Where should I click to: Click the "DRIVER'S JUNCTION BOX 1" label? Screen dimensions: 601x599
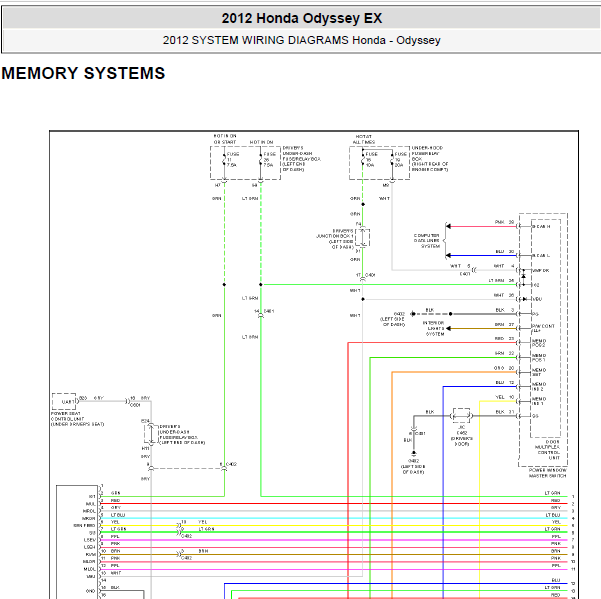(x=335, y=239)
